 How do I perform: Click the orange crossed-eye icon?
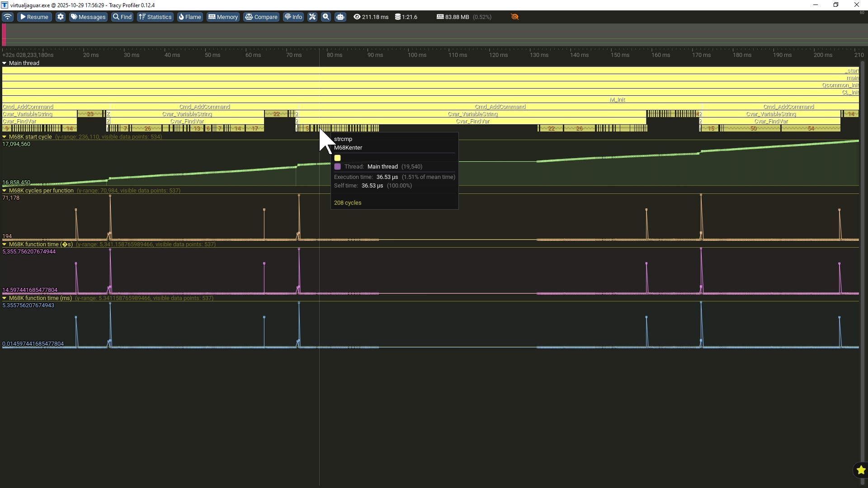[x=514, y=17]
